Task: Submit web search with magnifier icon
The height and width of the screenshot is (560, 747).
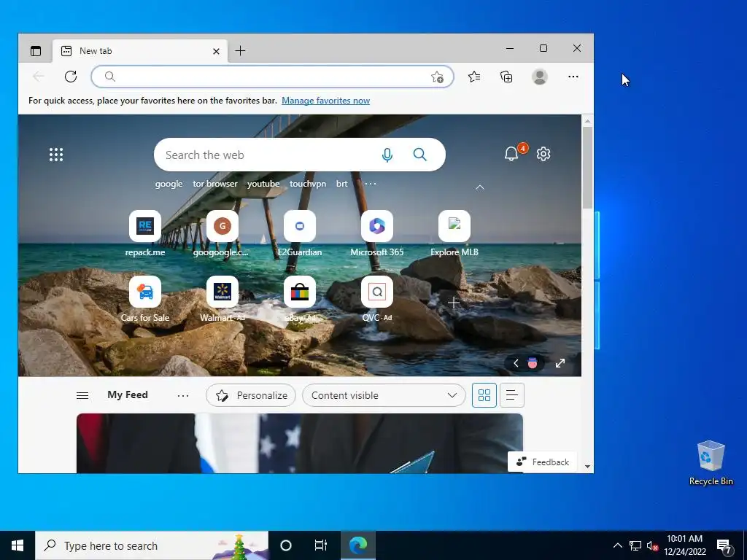Action: pos(419,155)
